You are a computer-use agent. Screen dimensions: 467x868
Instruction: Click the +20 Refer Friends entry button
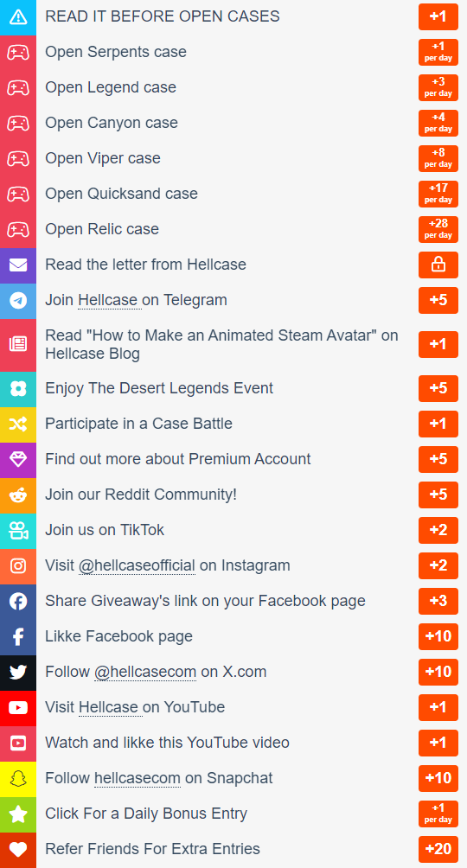[x=438, y=849]
